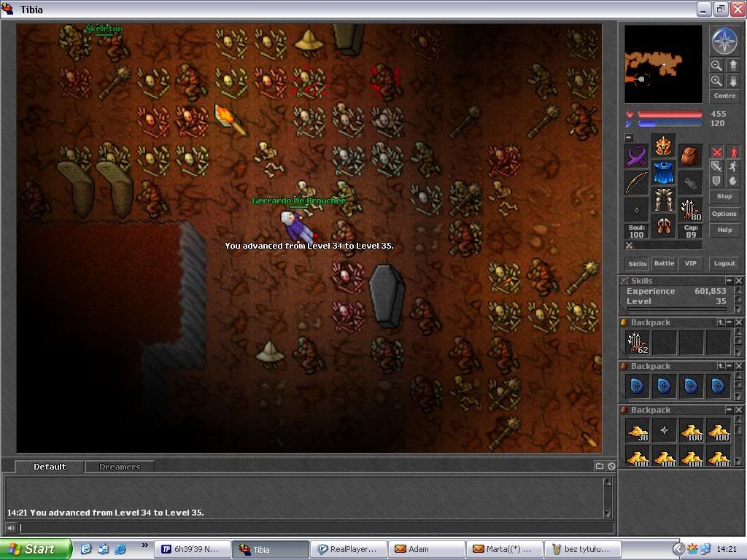Minimize the first Backpack window with arrows

coord(729,322)
